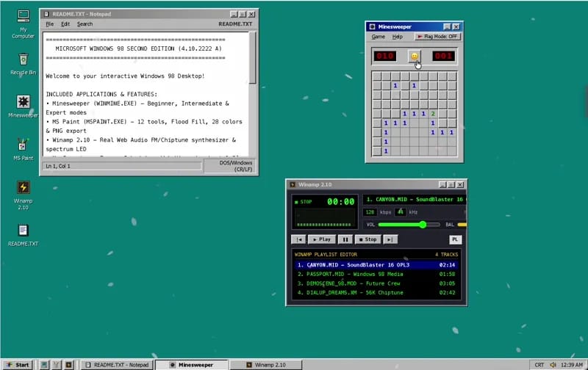This screenshot has width=588, height=370.
Task: Click the Minesweeper title bar icon
Action: (x=372, y=26)
